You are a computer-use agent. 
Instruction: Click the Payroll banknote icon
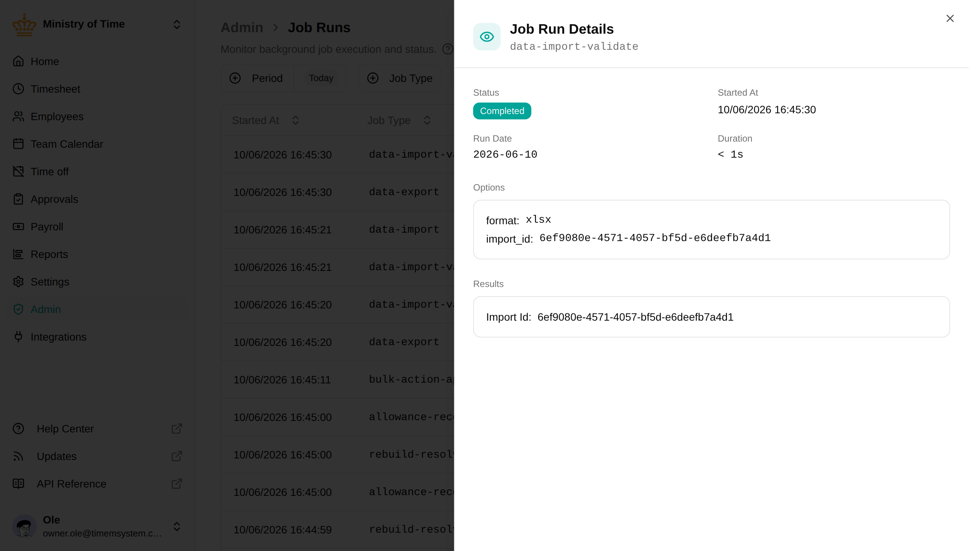[x=18, y=227]
